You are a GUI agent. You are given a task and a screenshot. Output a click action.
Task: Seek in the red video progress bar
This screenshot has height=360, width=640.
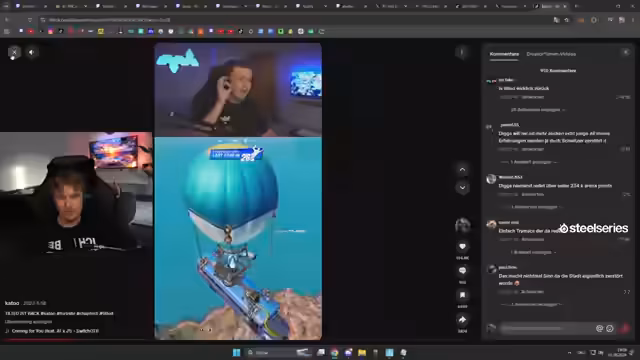pos(77,339)
